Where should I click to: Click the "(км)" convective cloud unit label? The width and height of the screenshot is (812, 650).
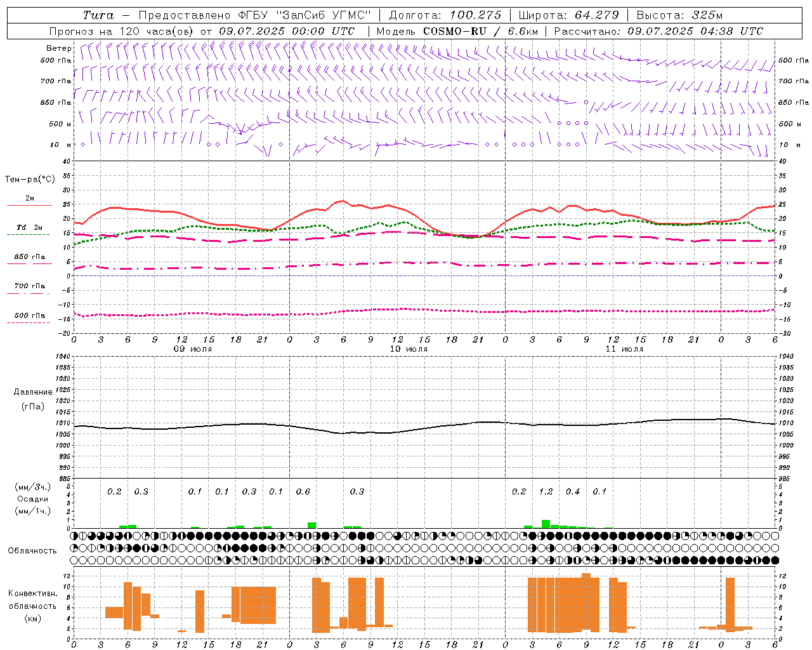[x=33, y=618]
